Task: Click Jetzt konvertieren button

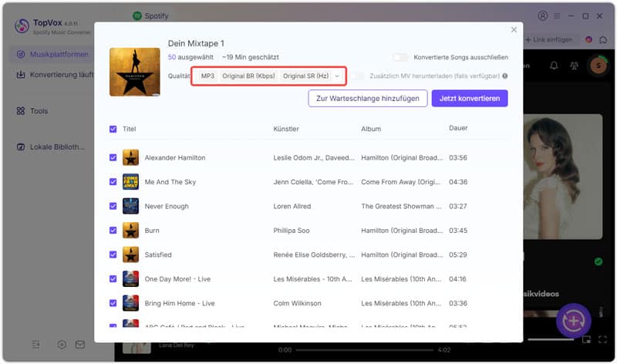Action: click(x=470, y=99)
